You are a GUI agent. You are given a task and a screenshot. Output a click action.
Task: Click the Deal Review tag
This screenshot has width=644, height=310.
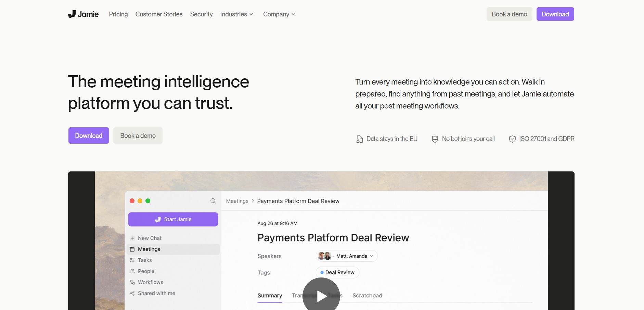point(337,272)
